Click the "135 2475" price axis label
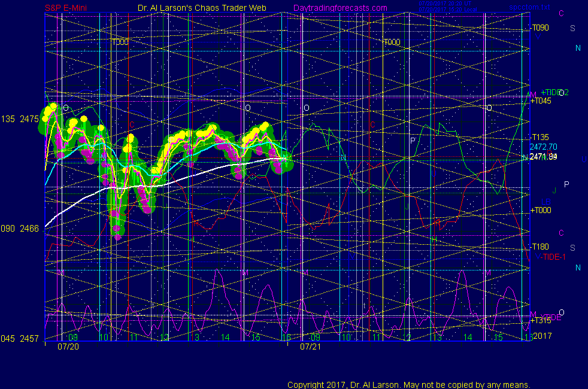588x389 pixels. tap(20, 119)
